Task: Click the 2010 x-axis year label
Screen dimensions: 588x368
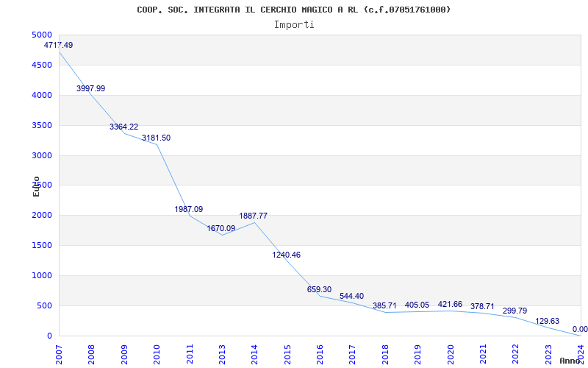Action: click(x=157, y=355)
